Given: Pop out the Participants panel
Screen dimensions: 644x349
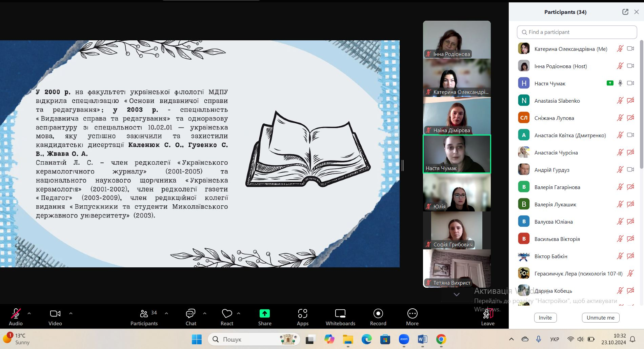Looking at the screenshot, I should click(625, 12).
